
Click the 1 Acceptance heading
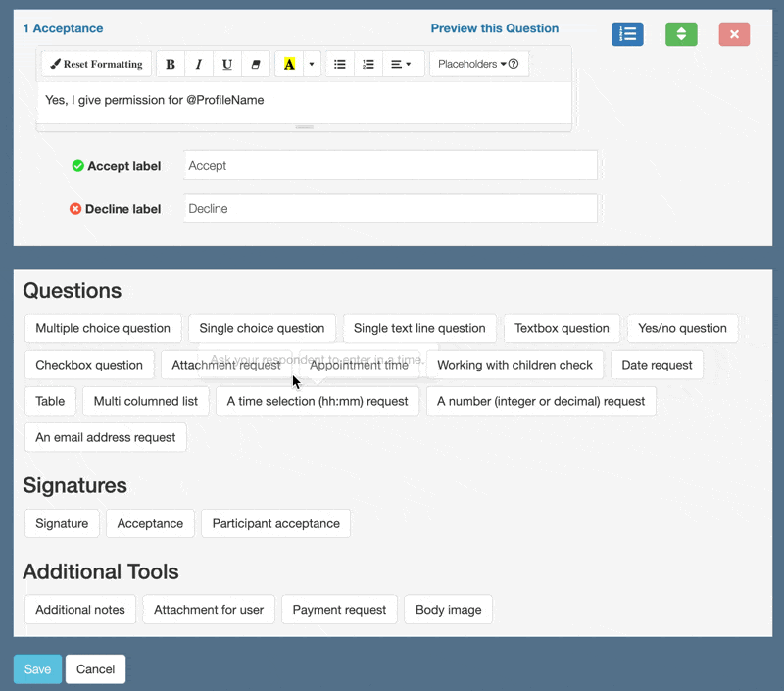[x=63, y=28]
